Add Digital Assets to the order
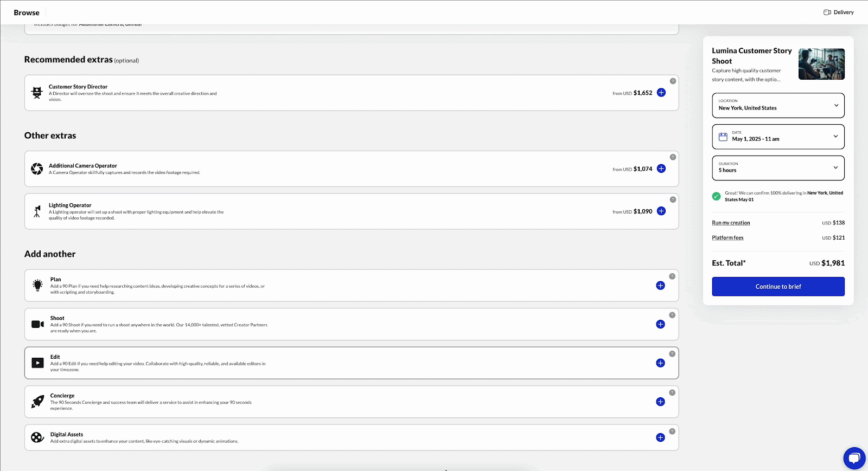Image resolution: width=868 pixels, height=471 pixels. click(x=660, y=437)
